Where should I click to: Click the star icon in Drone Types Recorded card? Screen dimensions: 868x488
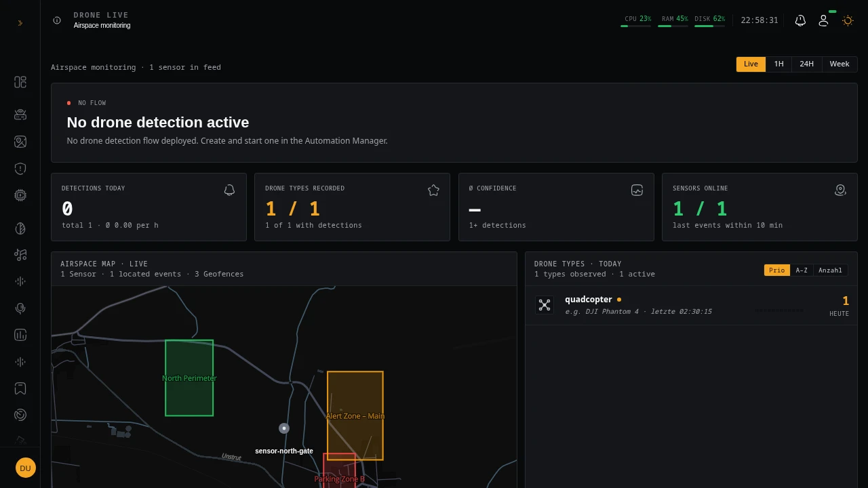pyautogui.click(x=433, y=190)
